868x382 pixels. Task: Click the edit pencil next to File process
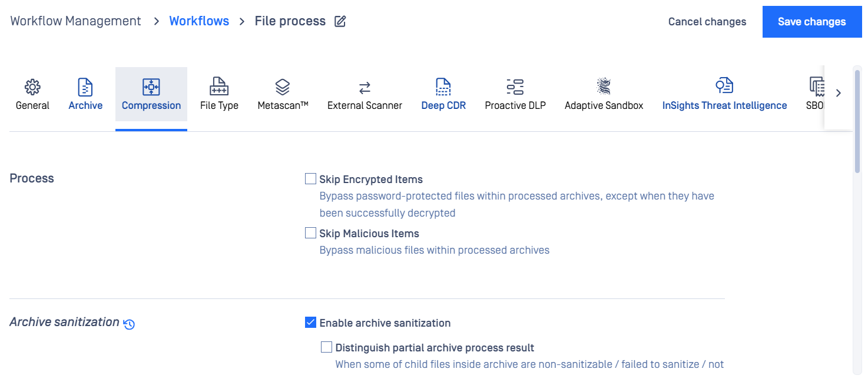tap(340, 22)
